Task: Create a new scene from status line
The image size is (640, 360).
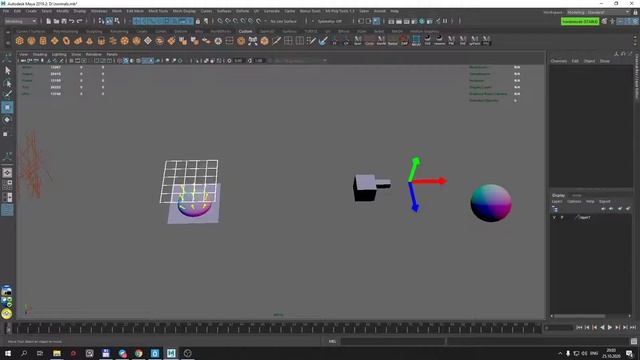Action: pyautogui.click(x=49, y=21)
